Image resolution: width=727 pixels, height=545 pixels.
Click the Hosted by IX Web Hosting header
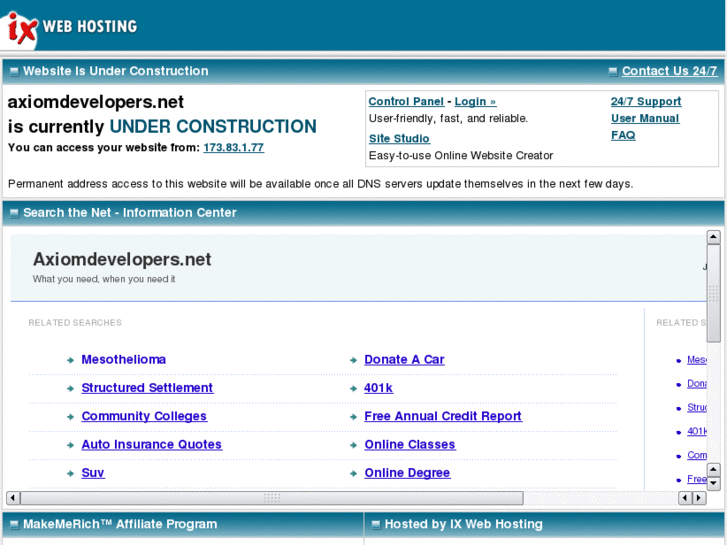tap(464, 524)
